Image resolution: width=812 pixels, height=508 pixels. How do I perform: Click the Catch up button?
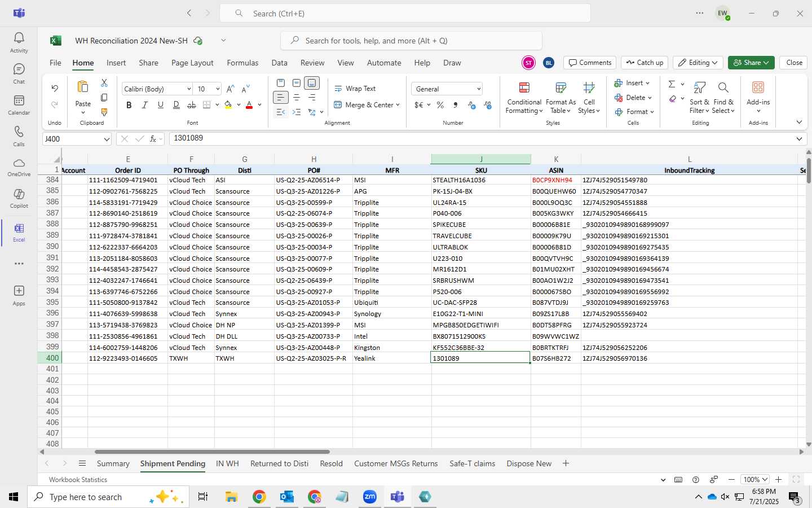click(645, 63)
